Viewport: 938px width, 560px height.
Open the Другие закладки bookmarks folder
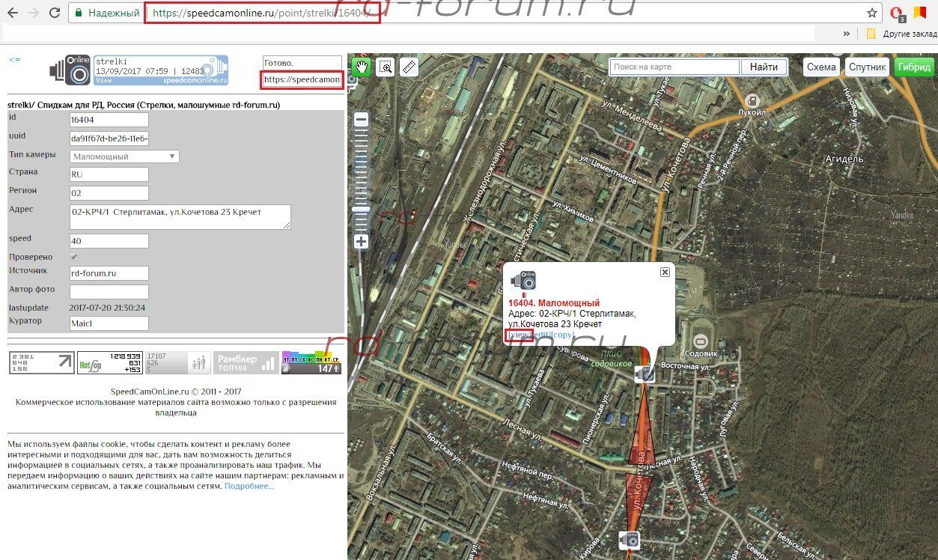pyautogui.click(x=901, y=34)
